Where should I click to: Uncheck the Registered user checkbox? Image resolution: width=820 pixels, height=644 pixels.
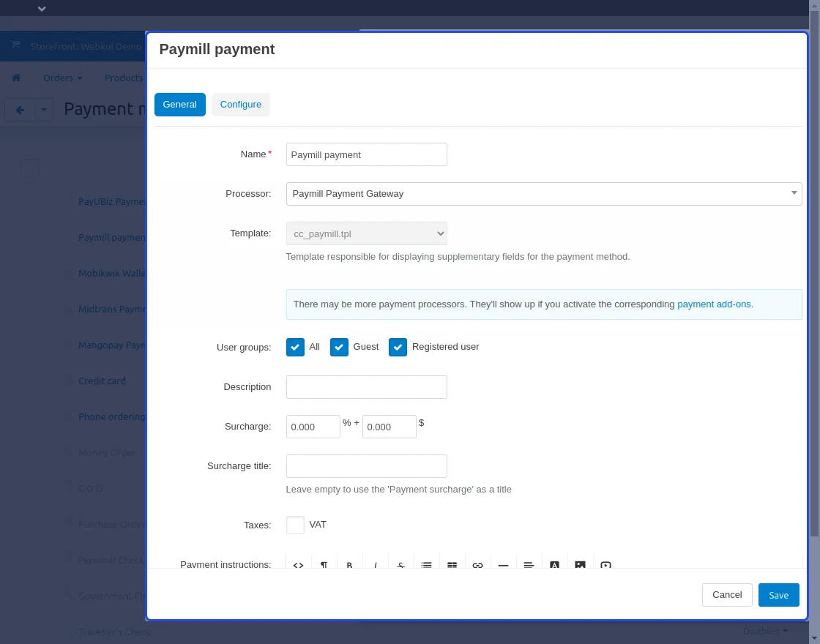point(398,347)
